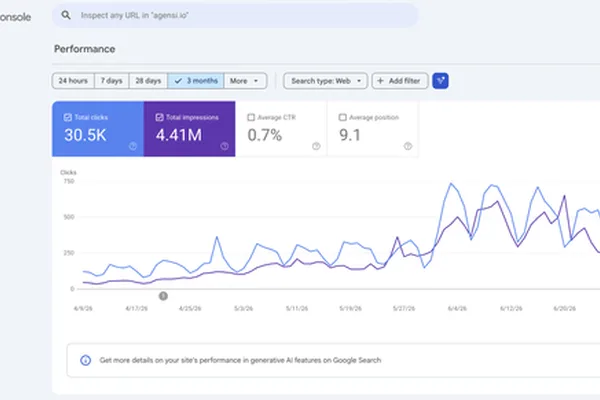This screenshot has height=400, width=600.
Task: Click the 9.1 average position value
Action: click(350, 135)
